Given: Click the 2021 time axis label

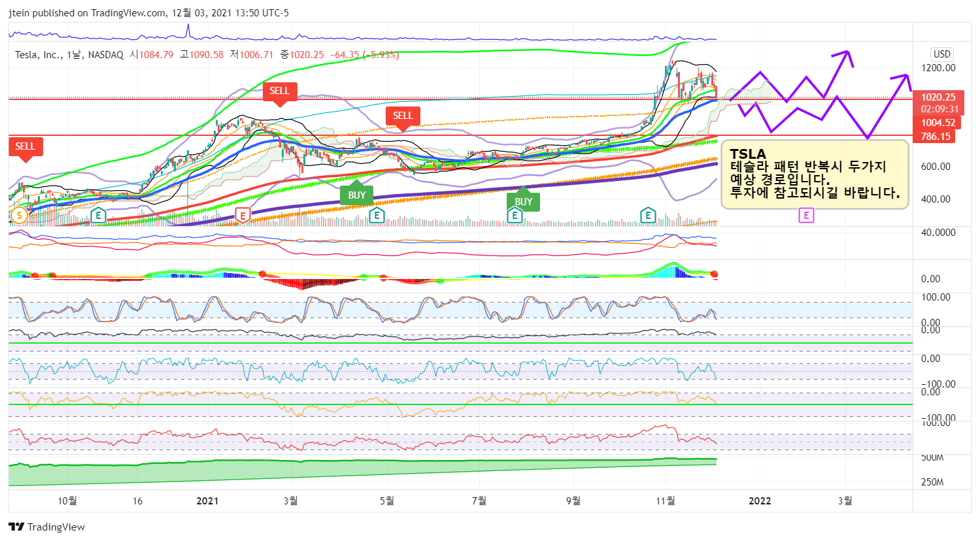Looking at the screenshot, I should pyautogui.click(x=207, y=500).
